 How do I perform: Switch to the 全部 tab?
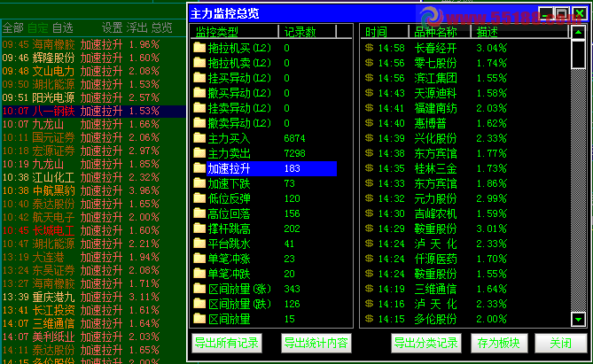13,28
